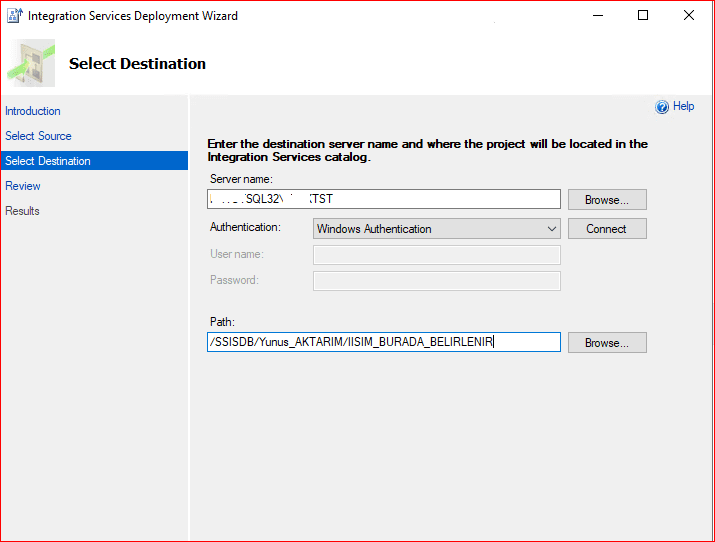
Task: Go to the Introduction step
Action: click(x=33, y=111)
